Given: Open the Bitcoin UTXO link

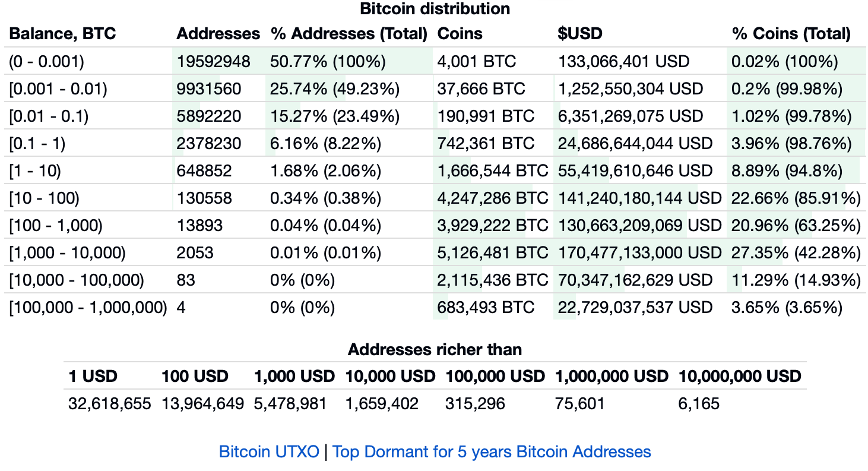Looking at the screenshot, I should [x=269, y=452].
